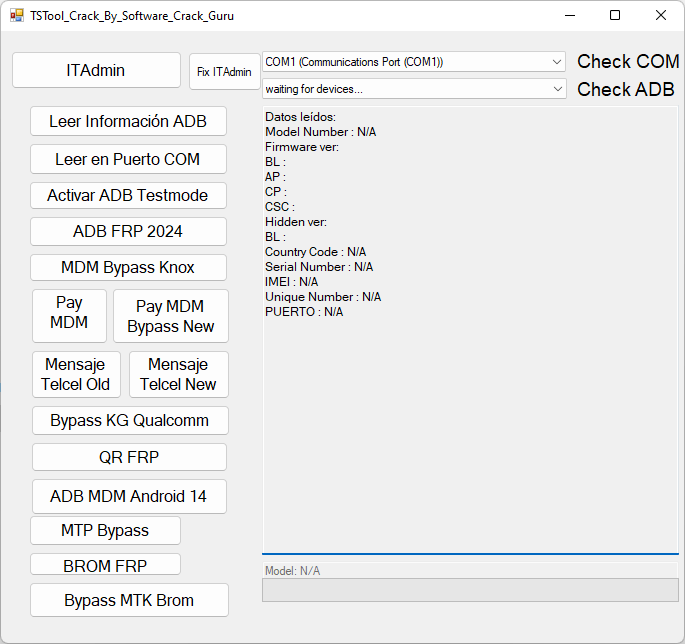Start ADB MDM Android 14

pos(129,496)
